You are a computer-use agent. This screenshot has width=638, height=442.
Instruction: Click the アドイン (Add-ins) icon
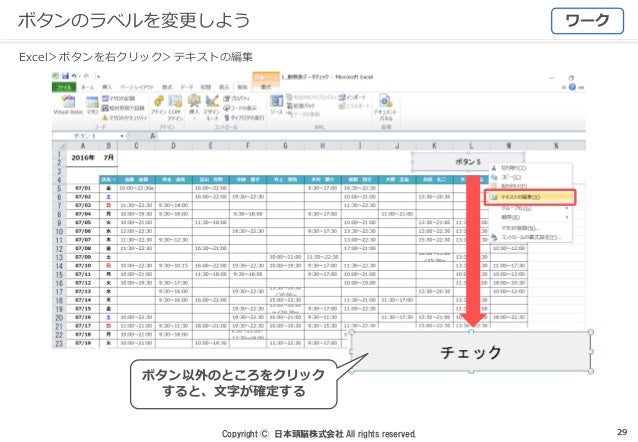tap(159, 105)
